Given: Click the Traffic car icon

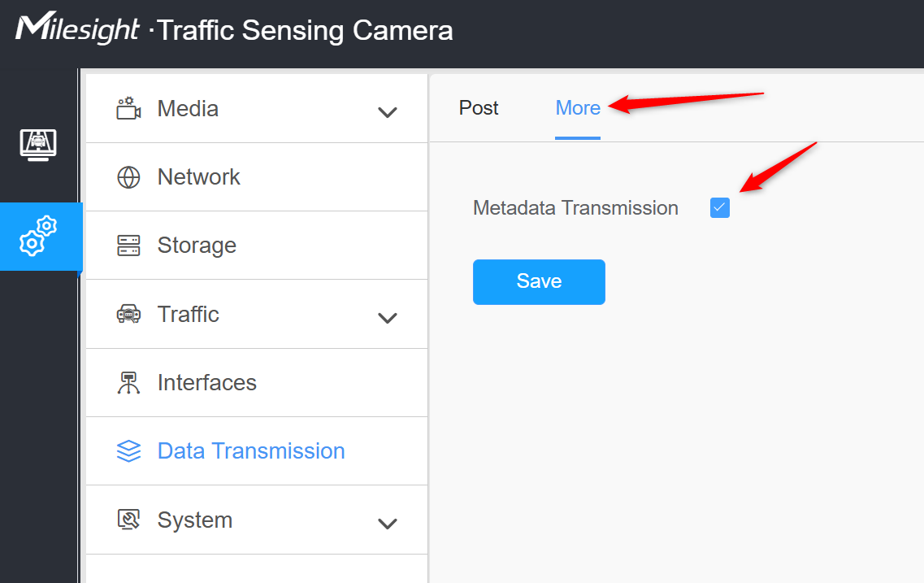Looking at the screenshot, I should point(128,314).
